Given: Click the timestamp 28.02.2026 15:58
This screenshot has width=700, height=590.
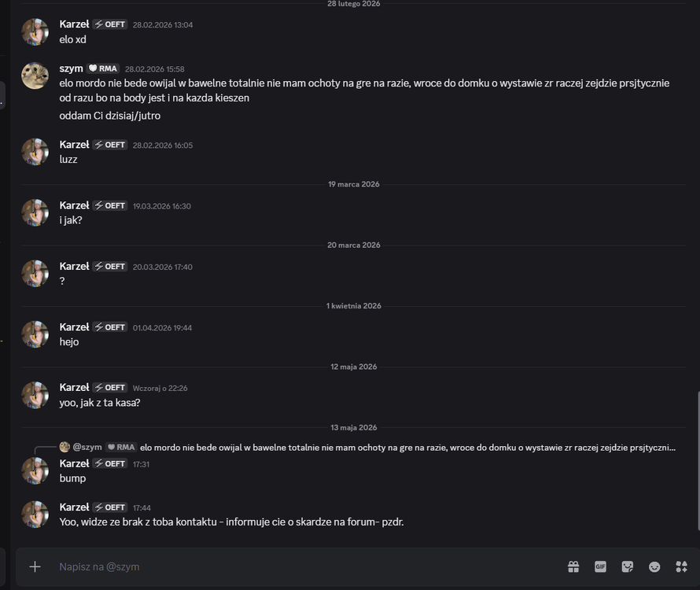Looking at the screenshot, I should coord(154,69).
